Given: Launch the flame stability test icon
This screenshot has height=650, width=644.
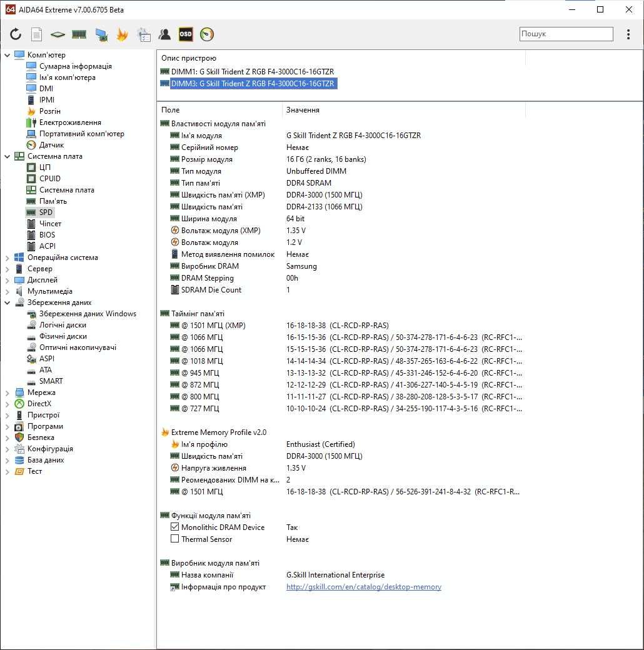Looking at the screenshot, I should coord(123,34).
